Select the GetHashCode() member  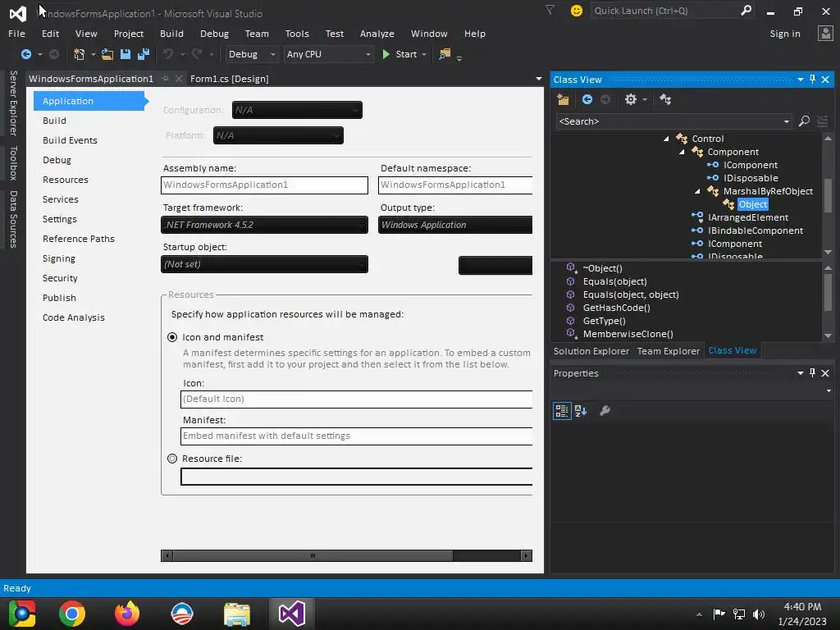tap(616, 308)
